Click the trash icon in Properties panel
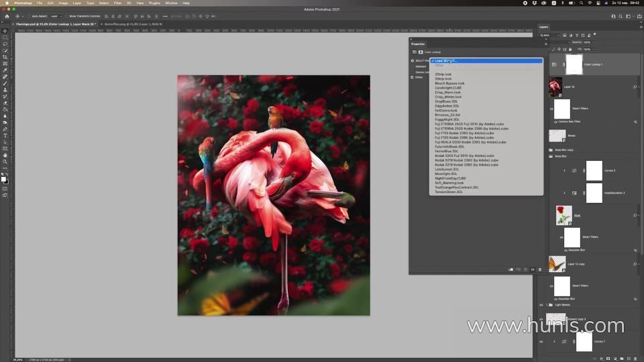The height and width of the screenshot is (362, 644). tap(539, 269)
